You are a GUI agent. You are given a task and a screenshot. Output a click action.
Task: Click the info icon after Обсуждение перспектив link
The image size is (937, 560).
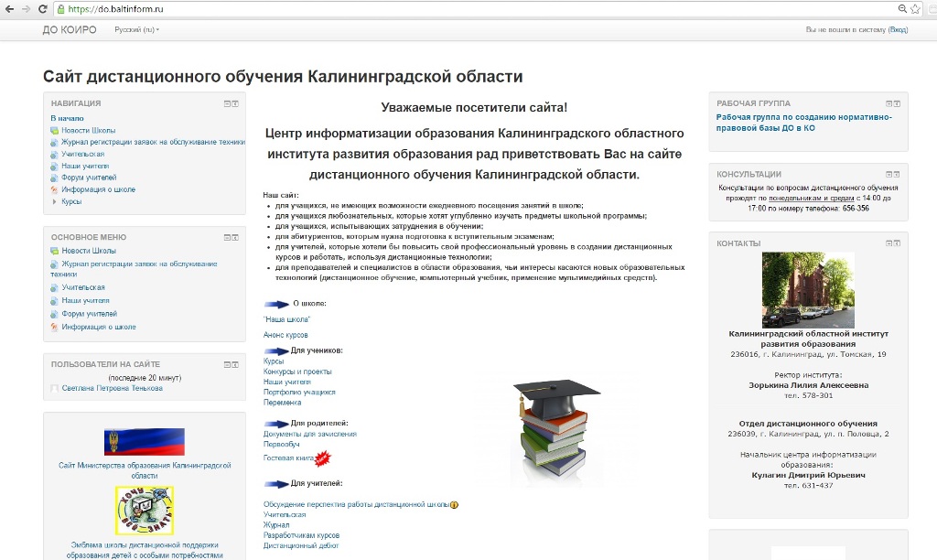click(454, 505)
